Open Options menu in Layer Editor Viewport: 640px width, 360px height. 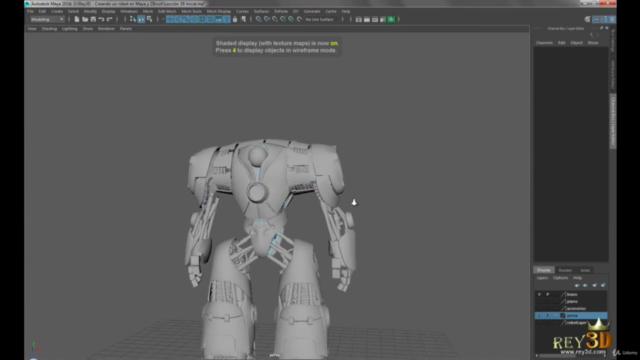pyautogui.click(x=560, y=278)
